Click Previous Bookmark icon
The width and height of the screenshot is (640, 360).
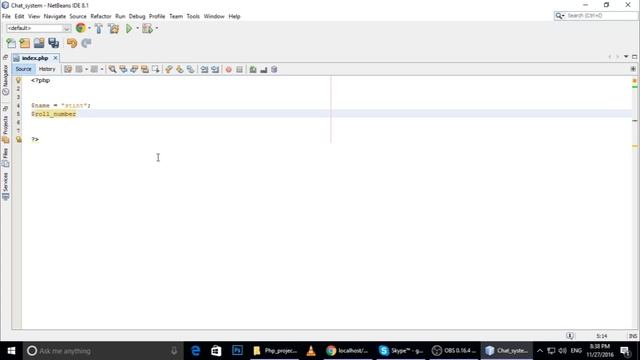[x=169, y=69]
